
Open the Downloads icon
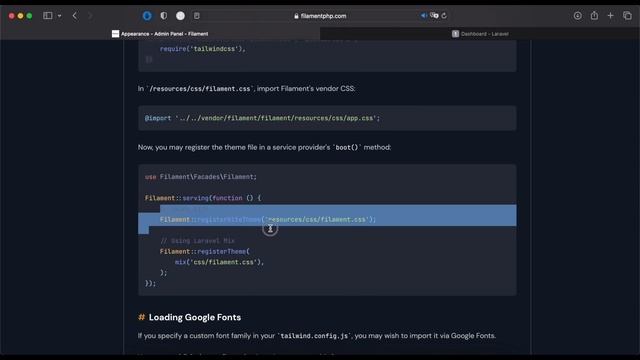click(578, 16)
